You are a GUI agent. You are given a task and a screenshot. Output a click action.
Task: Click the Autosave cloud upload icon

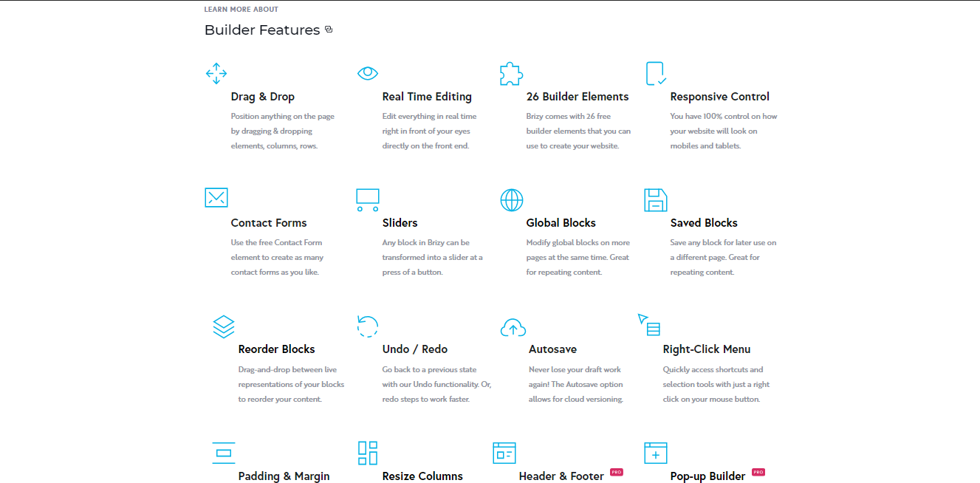pyautogui.click(x=513, y=326)
